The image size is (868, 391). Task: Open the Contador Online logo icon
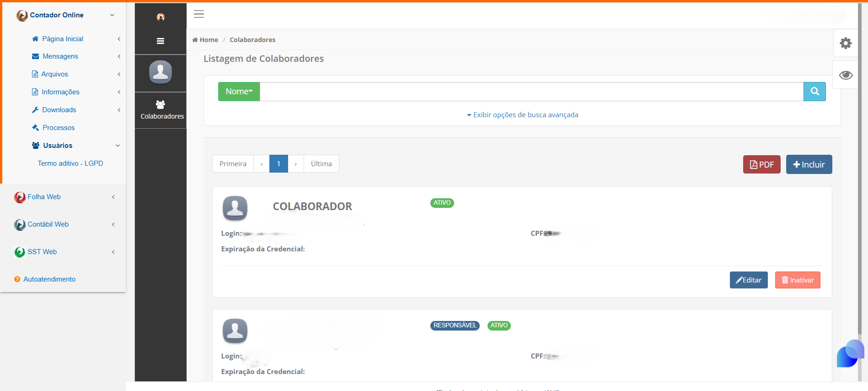point(22,16)
